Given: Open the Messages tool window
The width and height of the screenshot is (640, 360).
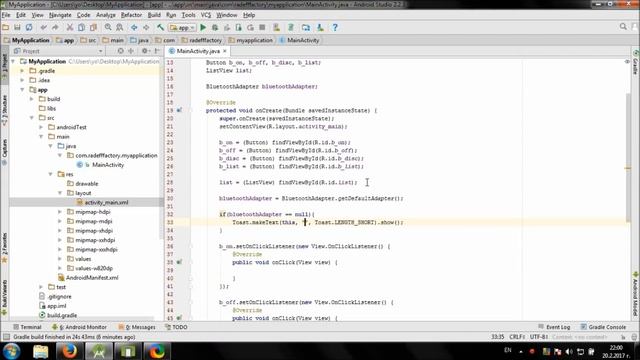Looking at the screenshot, I should click(x=137, y=327).
